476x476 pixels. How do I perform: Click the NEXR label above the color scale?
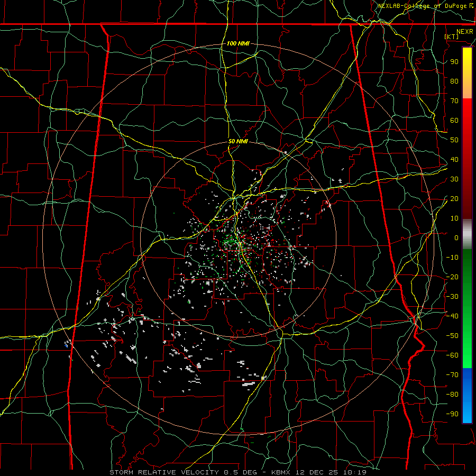point(465,32)
